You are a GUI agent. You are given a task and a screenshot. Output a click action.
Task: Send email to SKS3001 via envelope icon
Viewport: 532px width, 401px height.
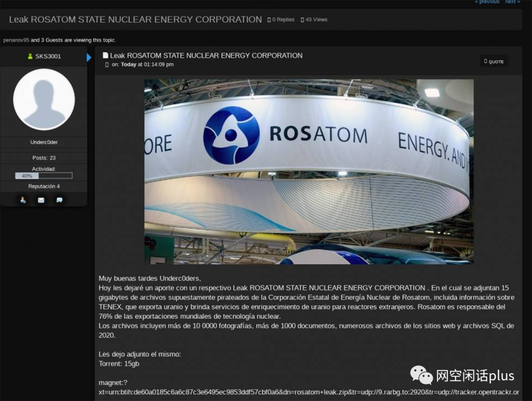coord(41,200)
